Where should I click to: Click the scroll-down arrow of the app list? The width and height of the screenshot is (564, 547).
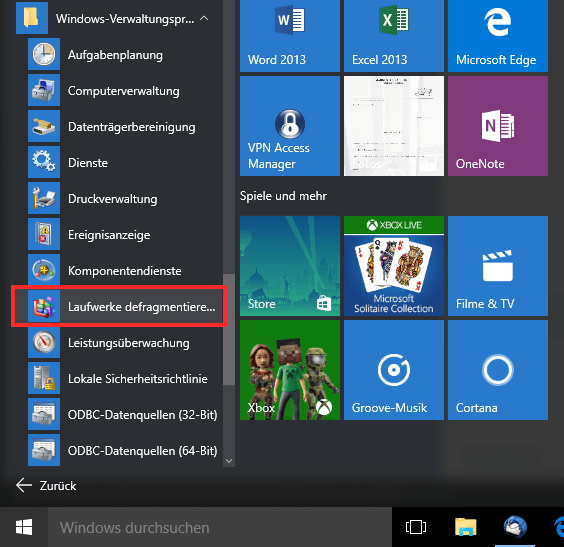229,461
